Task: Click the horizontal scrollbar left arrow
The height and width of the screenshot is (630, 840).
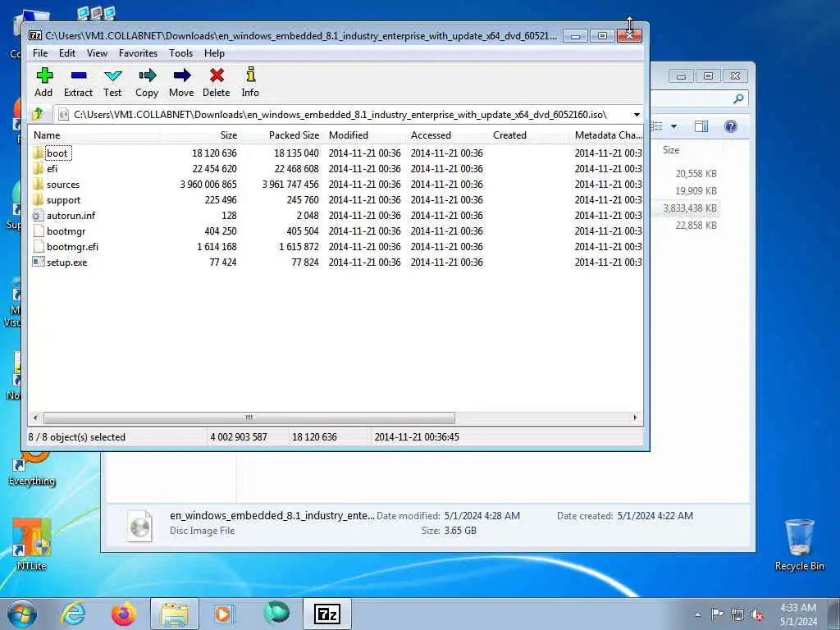Action: [35, 418]
